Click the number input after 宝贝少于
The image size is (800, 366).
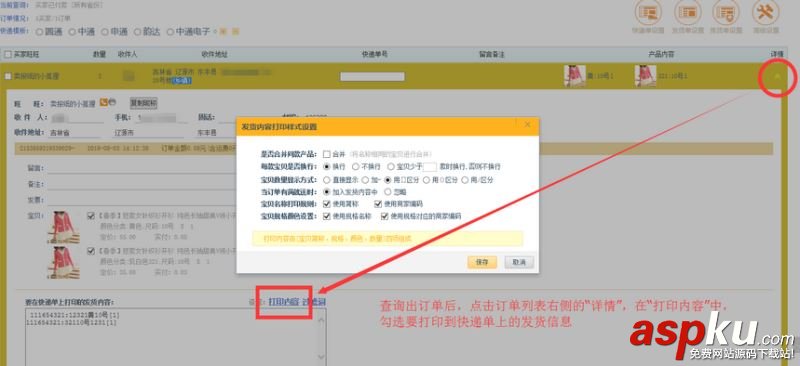point(431,167)
